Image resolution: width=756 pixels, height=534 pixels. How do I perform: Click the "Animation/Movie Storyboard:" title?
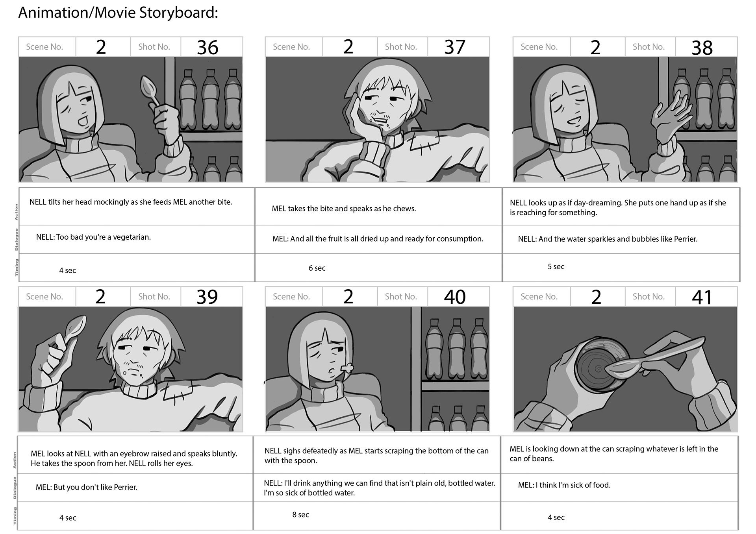click(118, 13)
